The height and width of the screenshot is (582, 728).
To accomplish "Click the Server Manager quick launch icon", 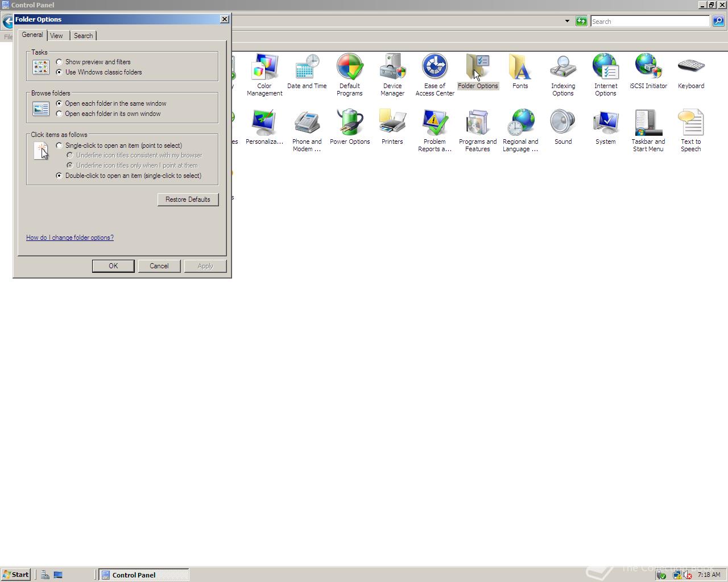I will click(45, 575).
